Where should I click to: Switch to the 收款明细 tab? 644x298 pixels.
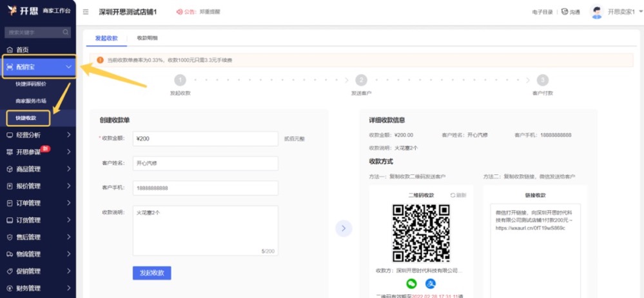pos(147,38)
